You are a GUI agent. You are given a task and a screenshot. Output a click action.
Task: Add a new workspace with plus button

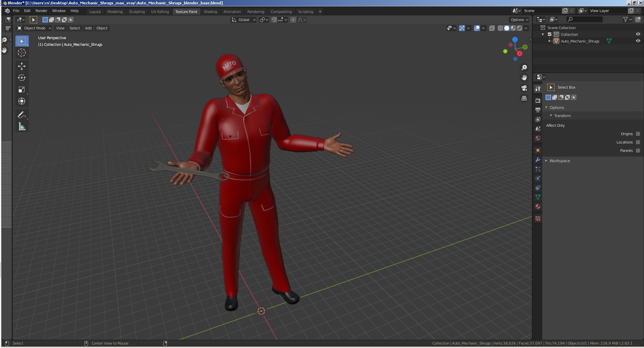click(320, 12)
